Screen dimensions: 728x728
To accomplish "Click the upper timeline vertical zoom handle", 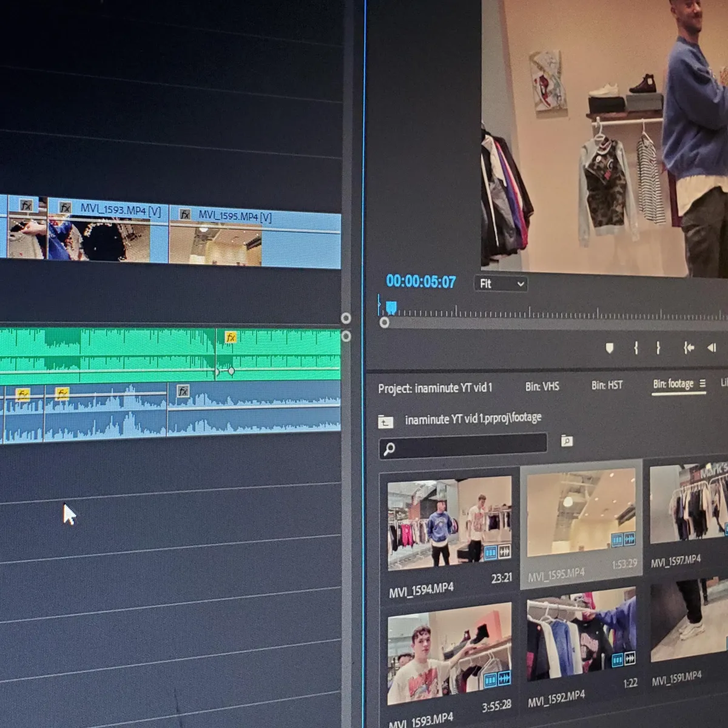I will (x=346, y=318).
